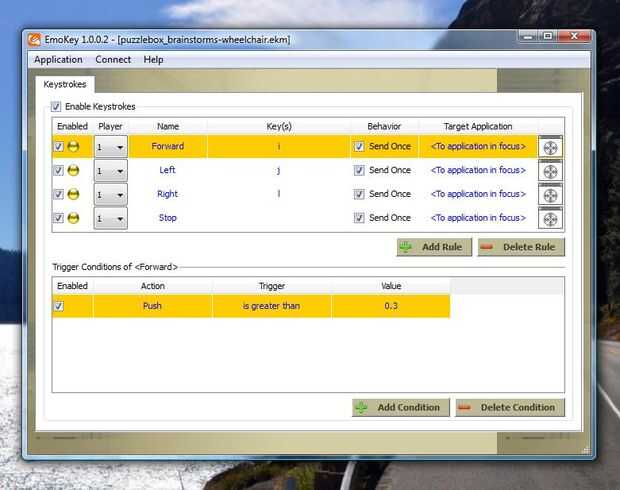Click target application text in Left row

tap(478, 170)
